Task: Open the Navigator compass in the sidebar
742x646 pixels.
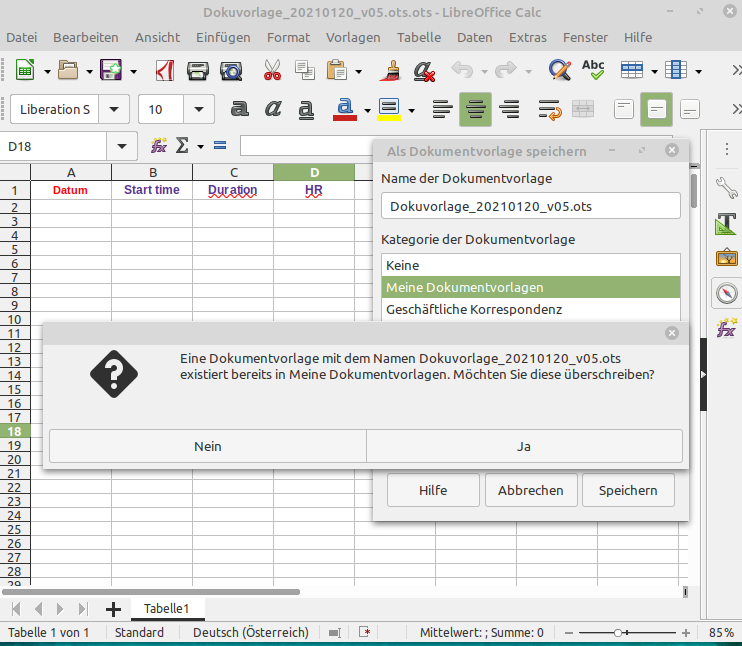Action: [x=726, y=293]
